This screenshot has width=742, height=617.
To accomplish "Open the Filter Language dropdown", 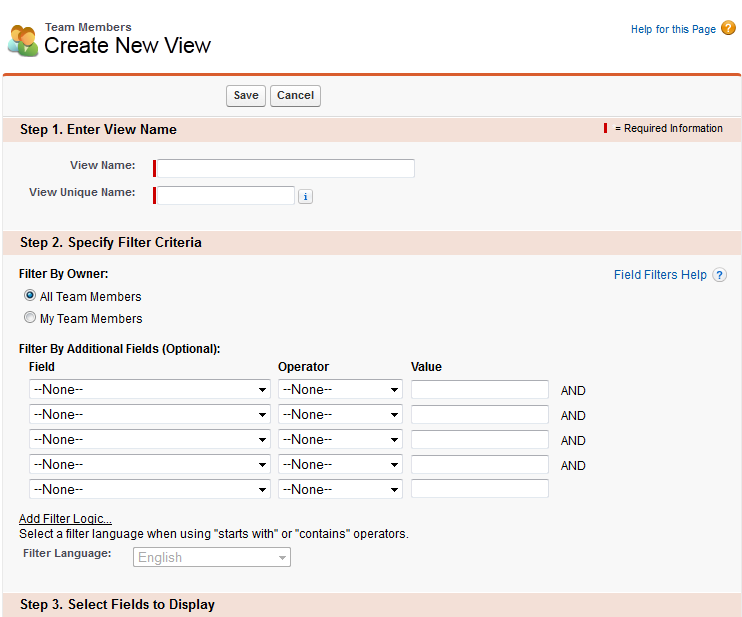I will click(212, 557).
